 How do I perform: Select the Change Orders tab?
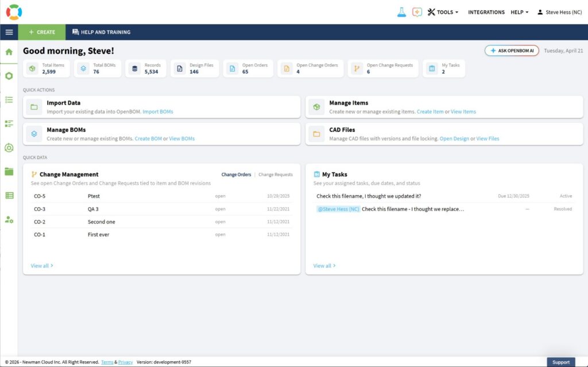236,175
